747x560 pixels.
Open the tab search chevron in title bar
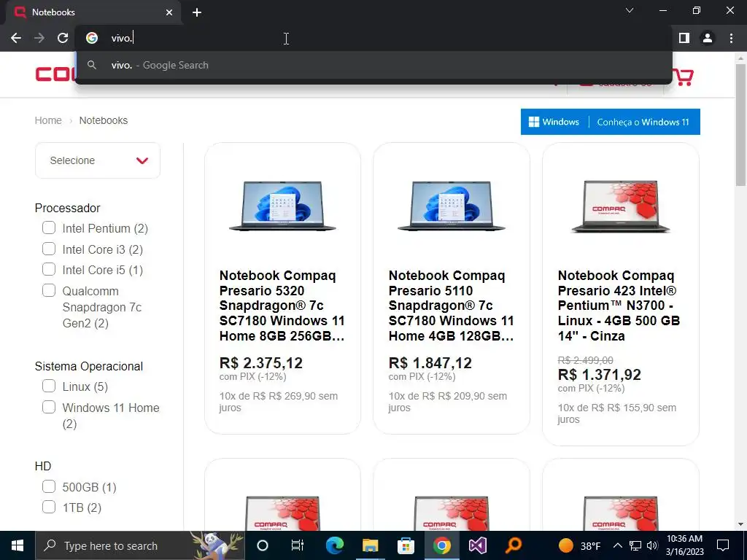click(630, 10)
